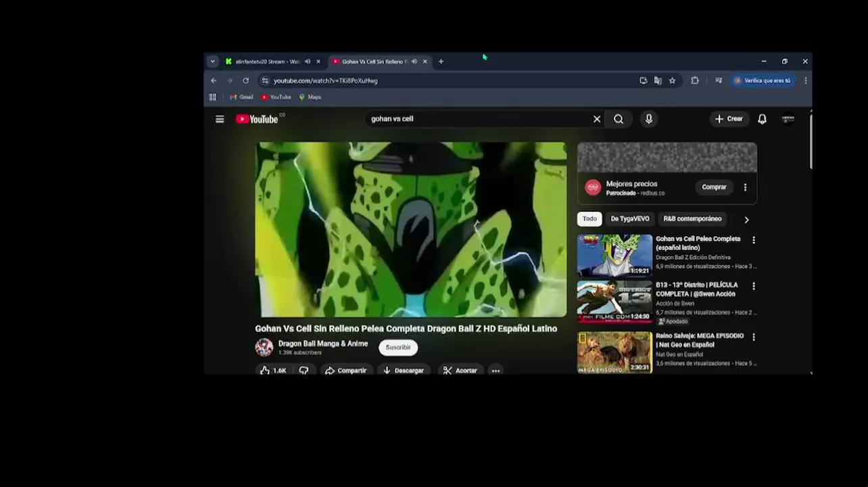Click the sponsored ad banner image
868x487 pixels.
[667, 158]
